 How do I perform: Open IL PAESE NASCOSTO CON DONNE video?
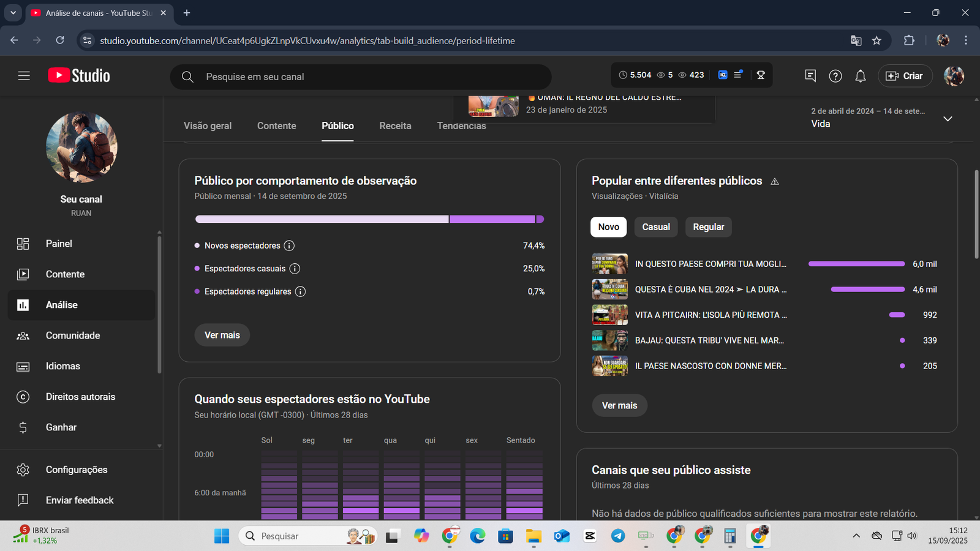pos(710,366)
